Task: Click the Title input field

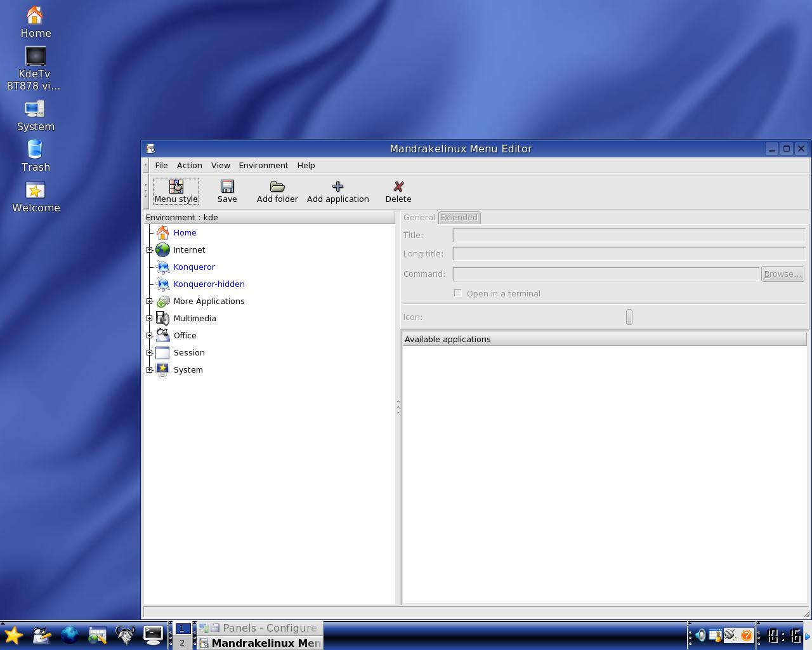Action: pyautogui.click(x=629, y=235)
